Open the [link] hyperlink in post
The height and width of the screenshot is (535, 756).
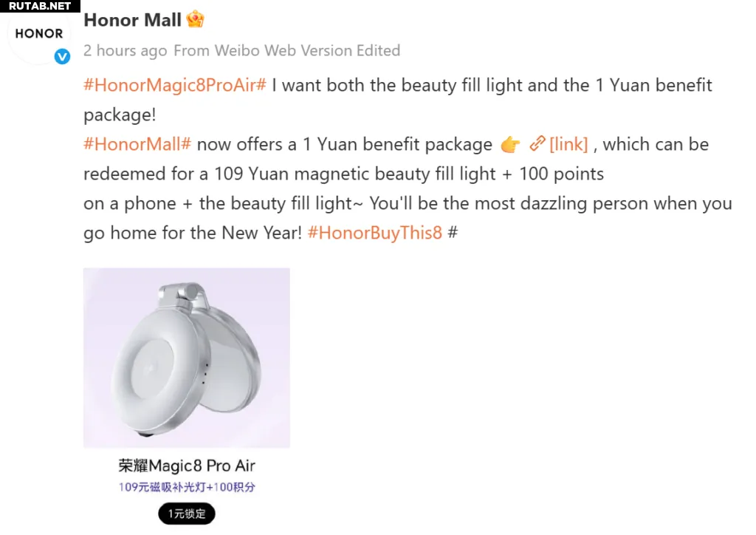point(569,144)
